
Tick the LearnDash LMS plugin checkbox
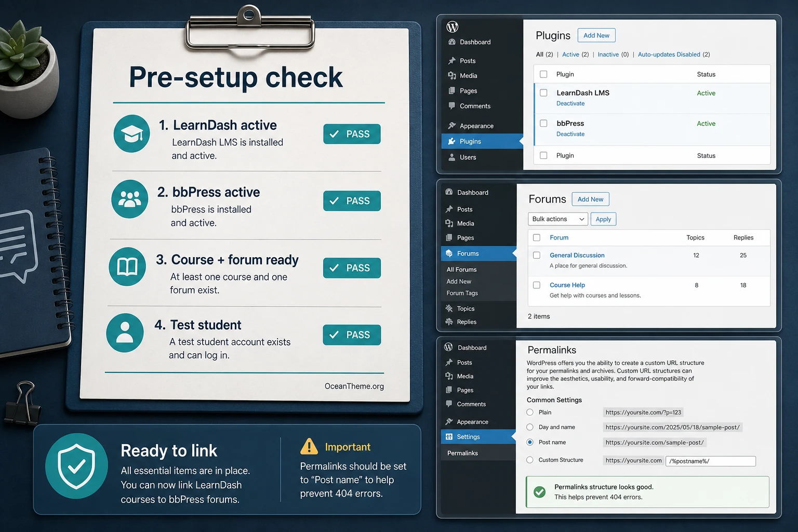[543, 93]
